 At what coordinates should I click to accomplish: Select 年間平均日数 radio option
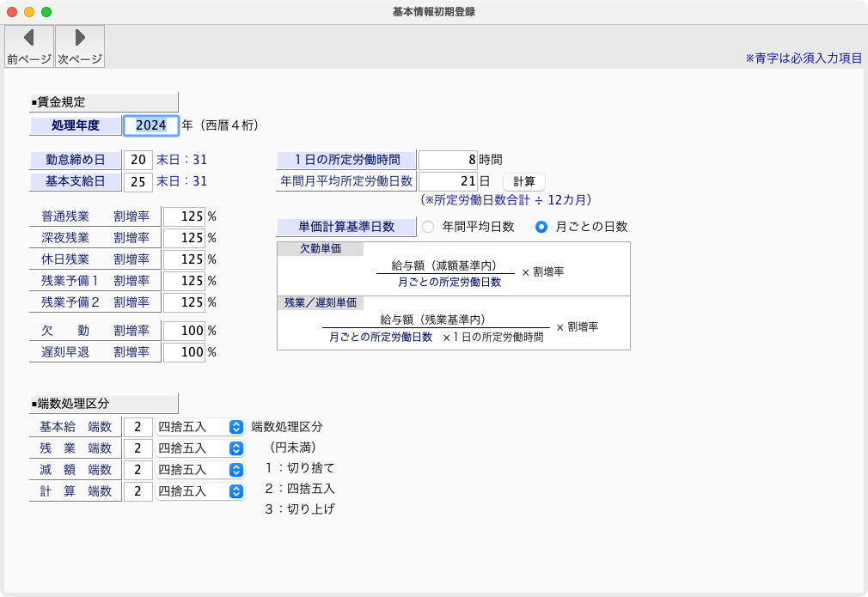click(x=428, y=227)
